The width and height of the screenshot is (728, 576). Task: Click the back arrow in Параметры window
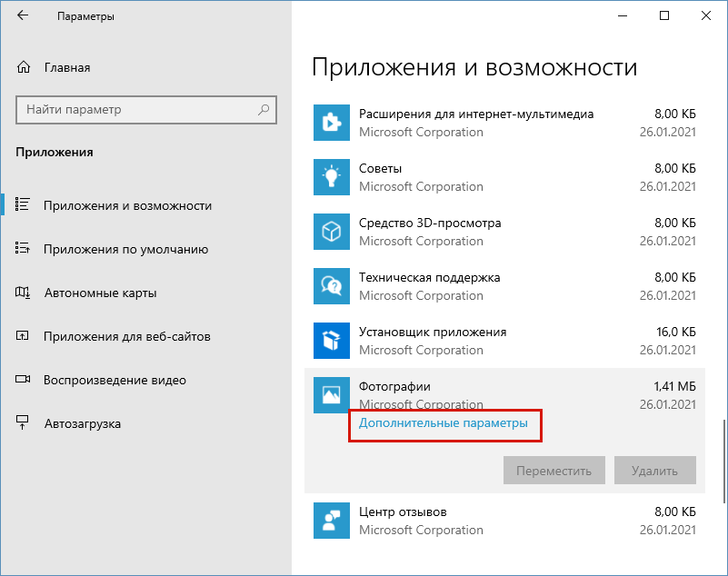click(x=23, y=15)
